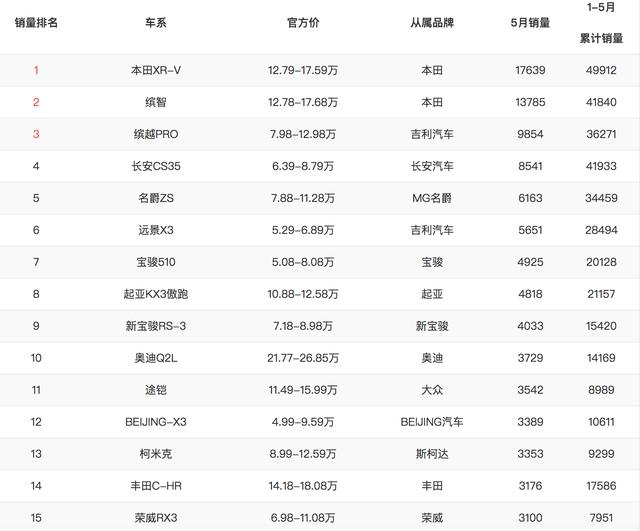This screenshot has width=640, height=531.
Task: Click price 4.99-9.59万
Action: pyautogui.click(x=303, y=422)
